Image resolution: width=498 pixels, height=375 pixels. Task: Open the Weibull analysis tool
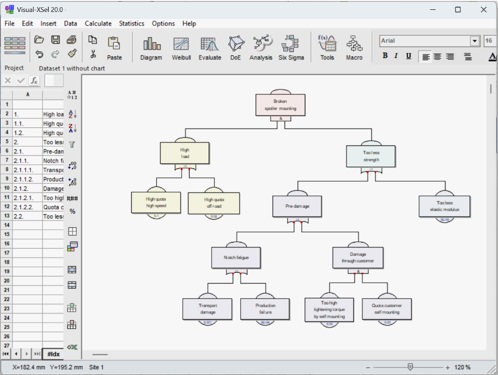pos(181,48)
